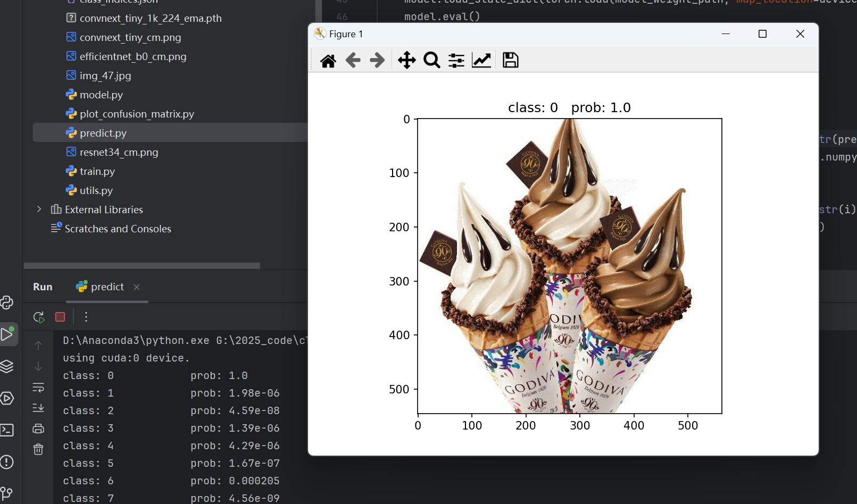Open convnext_tiny_cm.png image
This screenshot has height=504, width=857.
click(130, 37)
